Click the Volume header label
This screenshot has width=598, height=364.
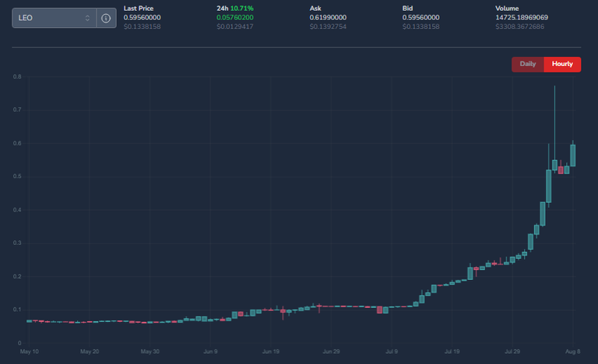tap(507, 9)
